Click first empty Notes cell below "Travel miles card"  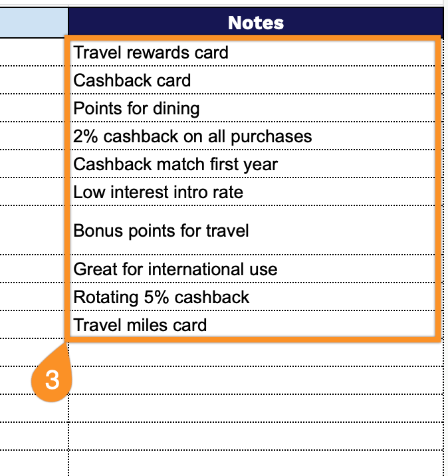tap(256, 353)
